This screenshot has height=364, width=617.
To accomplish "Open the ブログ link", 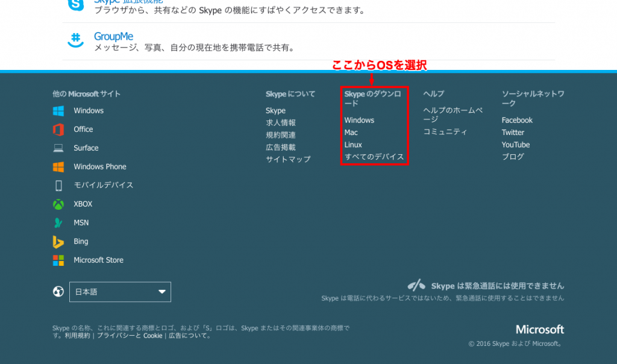I will click(513, 157).
